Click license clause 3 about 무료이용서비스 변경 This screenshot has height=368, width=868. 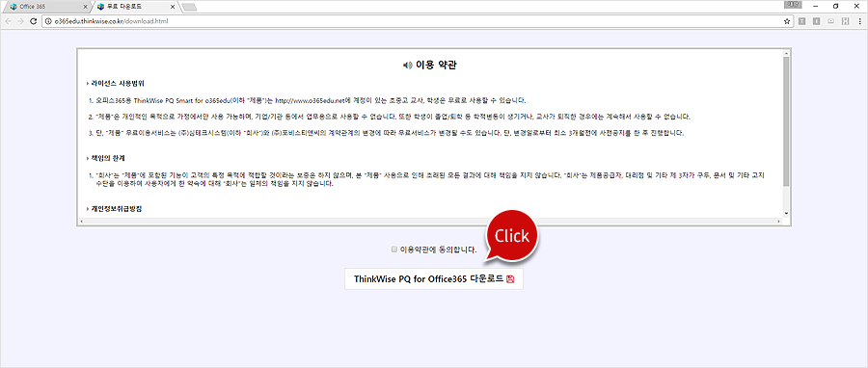click(x=390, y=134)
